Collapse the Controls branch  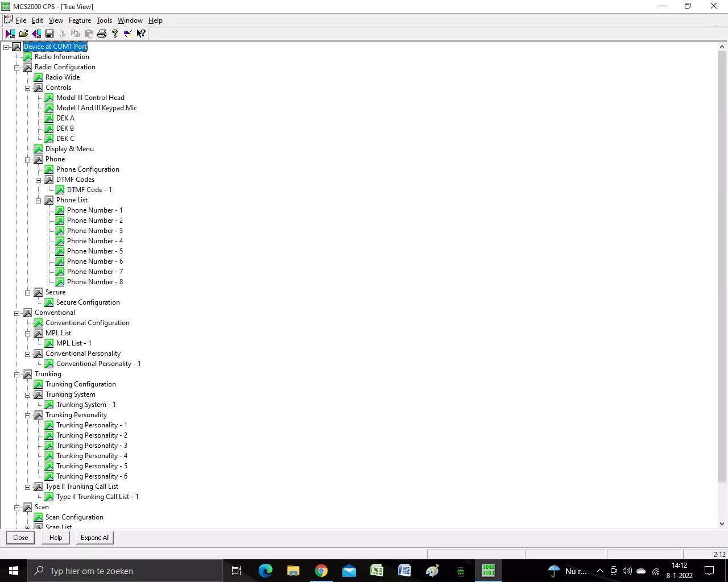(x=28, y=88)
